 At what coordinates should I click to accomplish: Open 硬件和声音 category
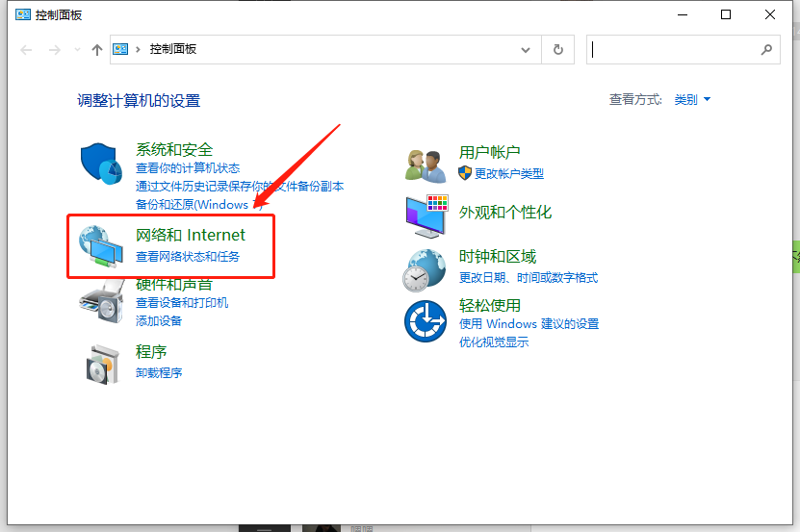tap(174, 284)
